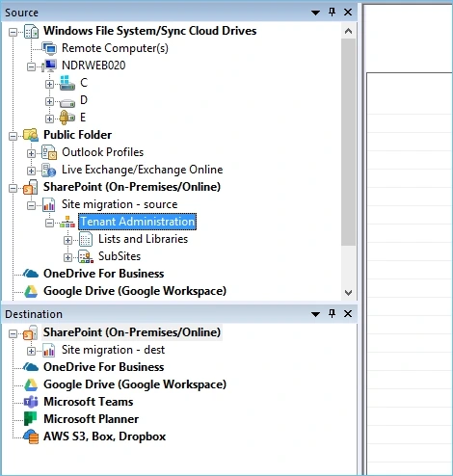Click the Microsoft Teams icon
The image size is (453, 476).
click(x=31, y=402)
